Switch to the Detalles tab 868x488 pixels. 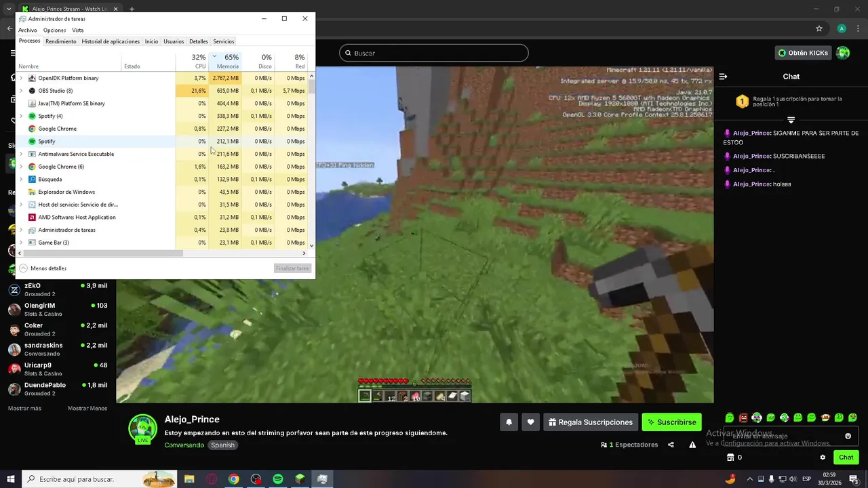click(199, 41)
